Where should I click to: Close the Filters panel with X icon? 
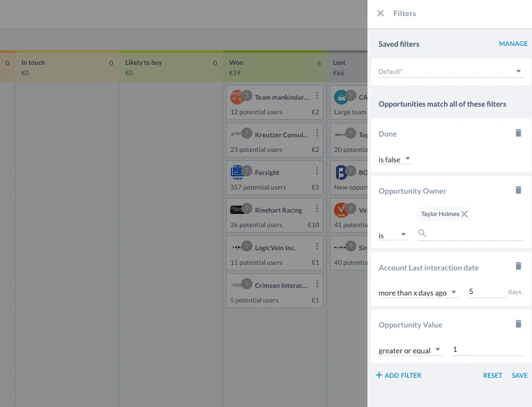coord(380,13)
